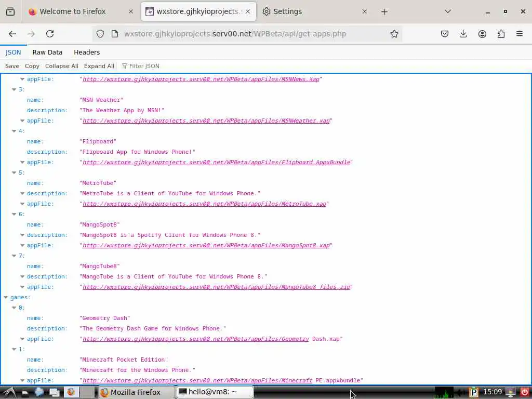Open the P tray icon

click(x=473, y=392)
